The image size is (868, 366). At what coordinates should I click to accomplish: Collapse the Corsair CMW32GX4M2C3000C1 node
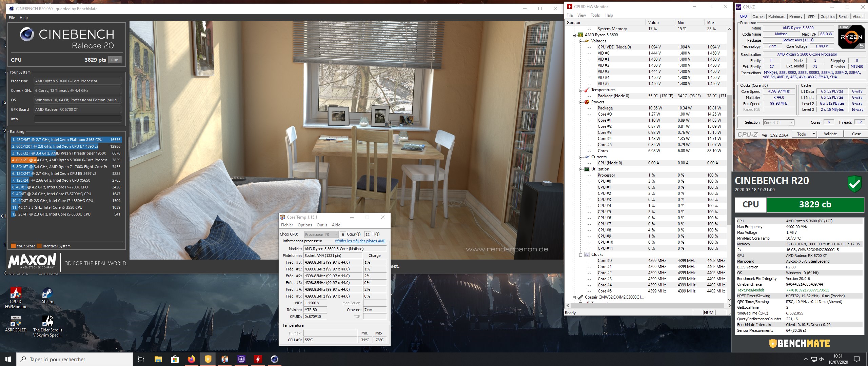pos(574,297)
